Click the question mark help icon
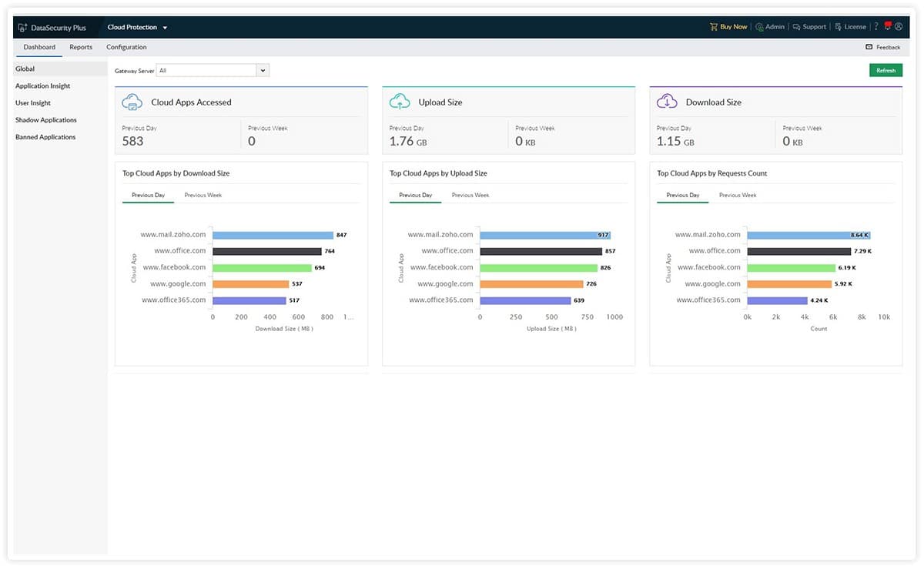This screenshot has width=924, height=566. pyautogui.click(x=876, y=27)
